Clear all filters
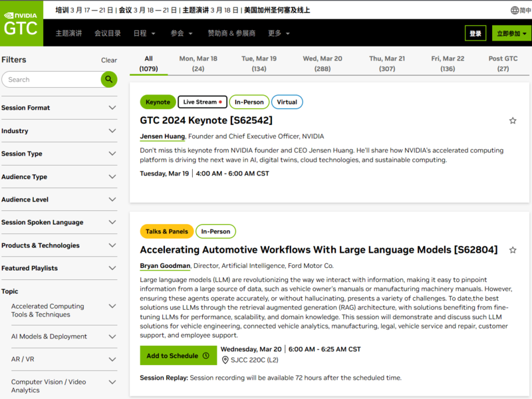Image resolution: width=532 pixels, height=399 pixels. pyautogui.click(x=109, y=60)
